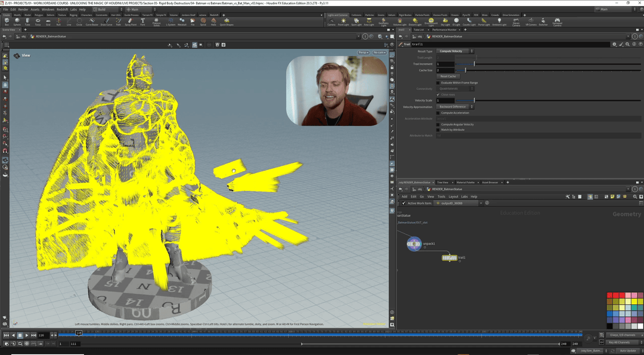Add a Sky Light from the shelf
Viewport: 644px width, 355px height.
(445, 21)
